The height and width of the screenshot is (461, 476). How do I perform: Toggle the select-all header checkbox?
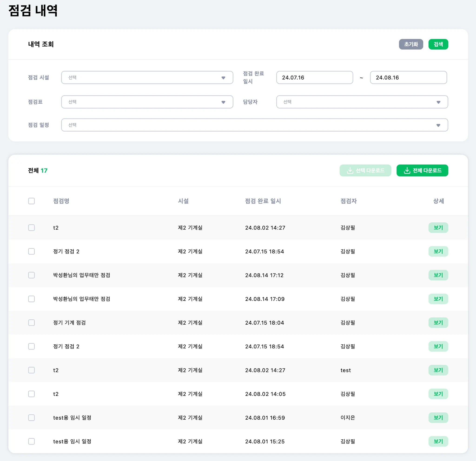click(31, 201)
